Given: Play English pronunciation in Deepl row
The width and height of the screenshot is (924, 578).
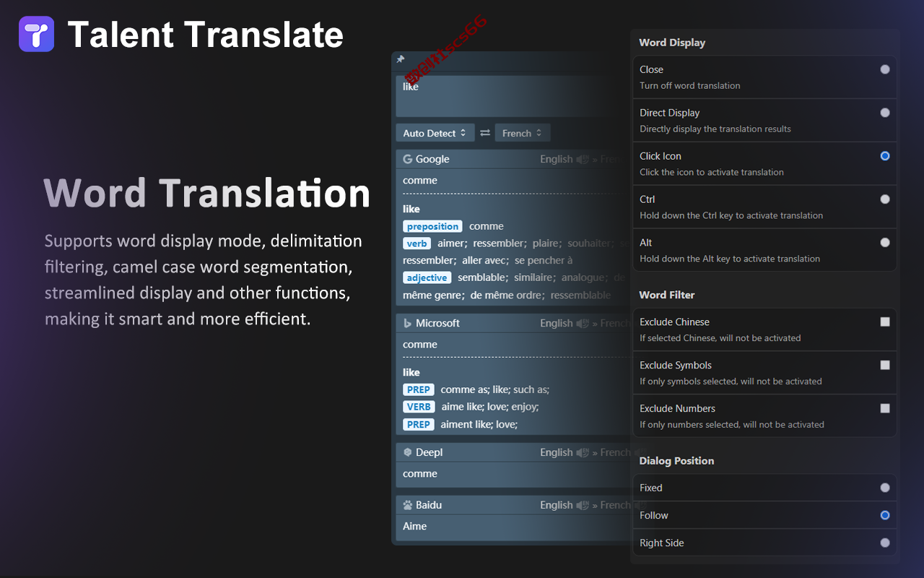Looking at the screenshot, I should (583, 452).
